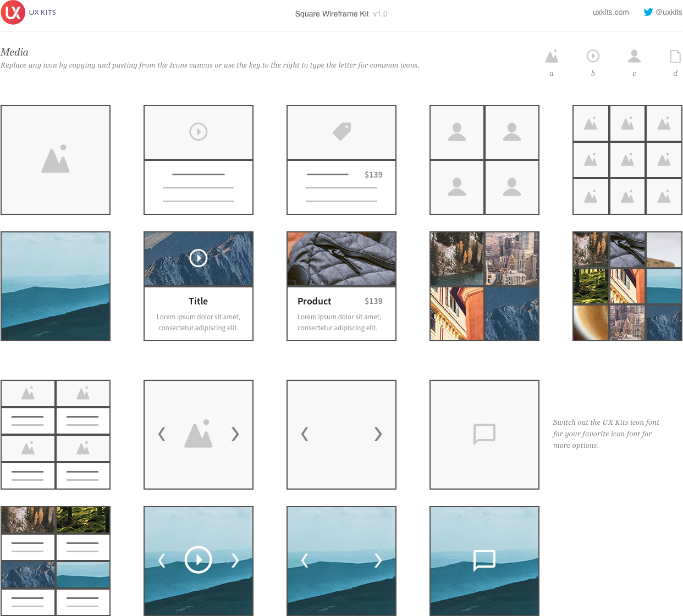This screenshot has height=616, width=683.
Task: Click the Twitter bird icon
Action: tap(648, 12)
